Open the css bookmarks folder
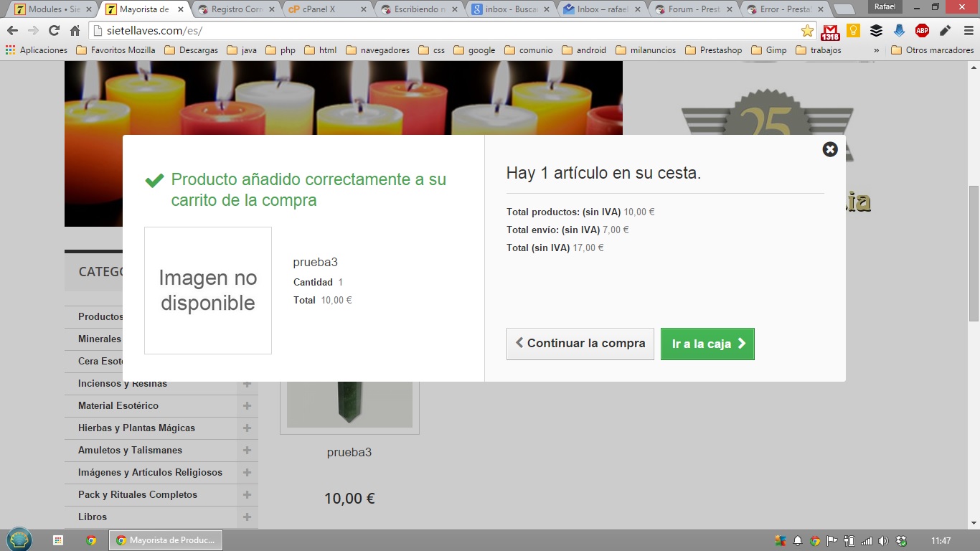Screen dimensions: 980x551 [x=431, y=50]
